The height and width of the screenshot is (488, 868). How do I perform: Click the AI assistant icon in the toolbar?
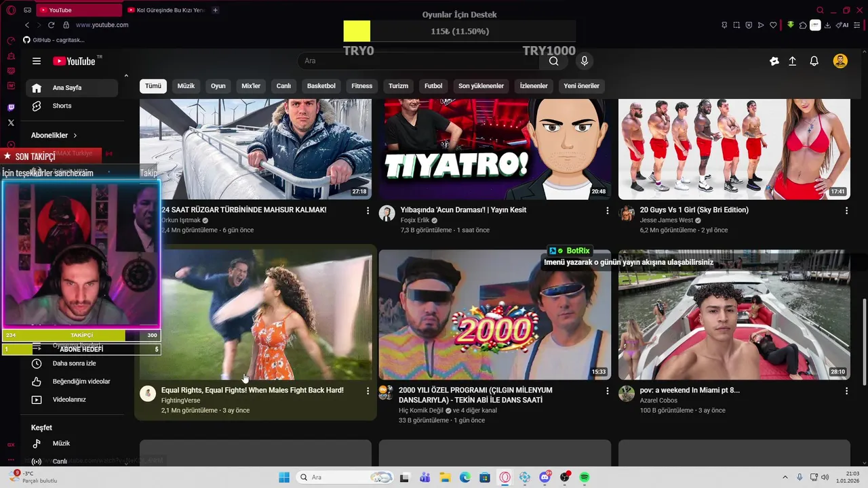tap(842, 25)
